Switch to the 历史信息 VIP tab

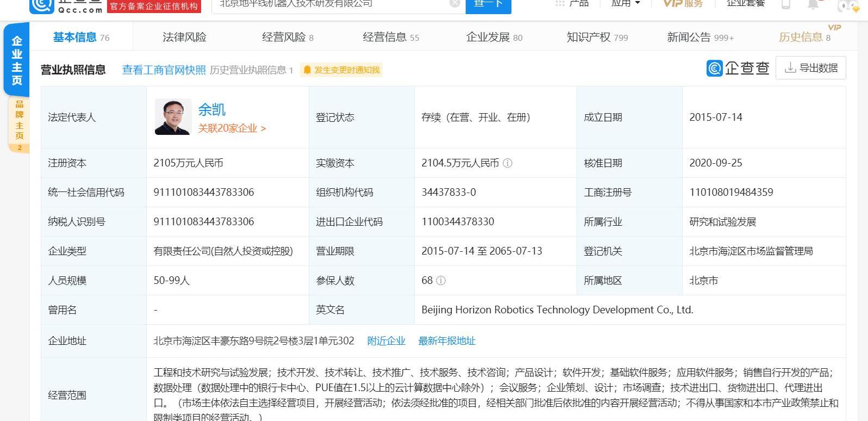click(x=805, y=37)
